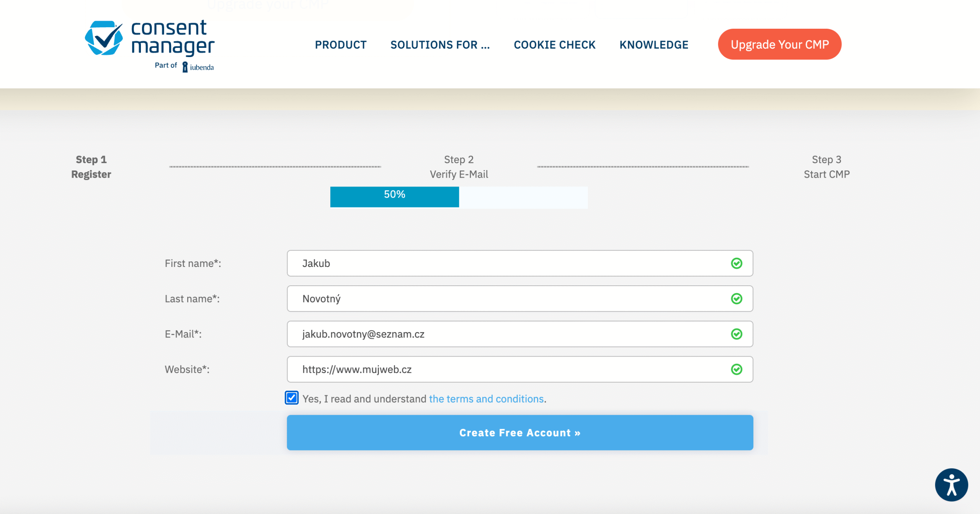This screenshot has width=980, height=514.
Task: Select Step 2 Verify E-Mail label
Action: click(459, 167)
